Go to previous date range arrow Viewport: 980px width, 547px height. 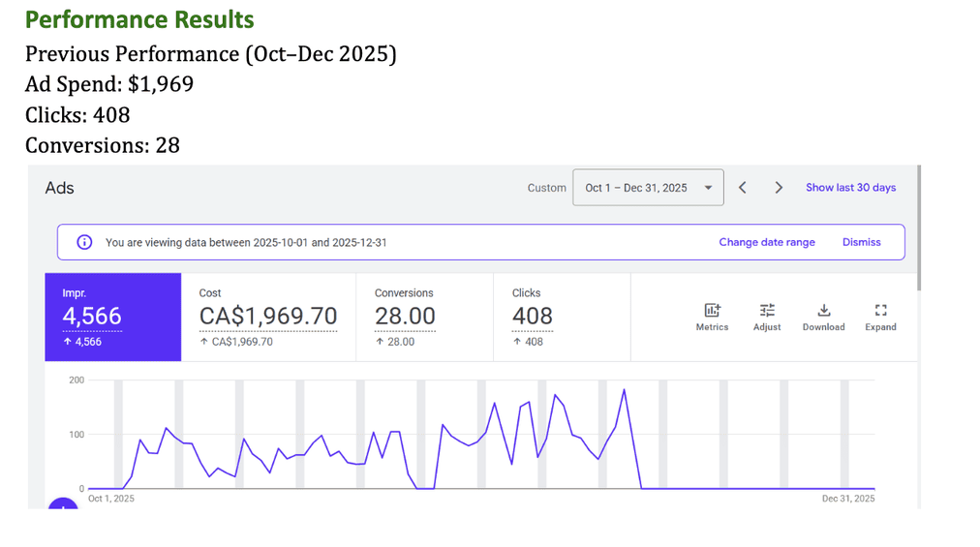coord(743,188)
